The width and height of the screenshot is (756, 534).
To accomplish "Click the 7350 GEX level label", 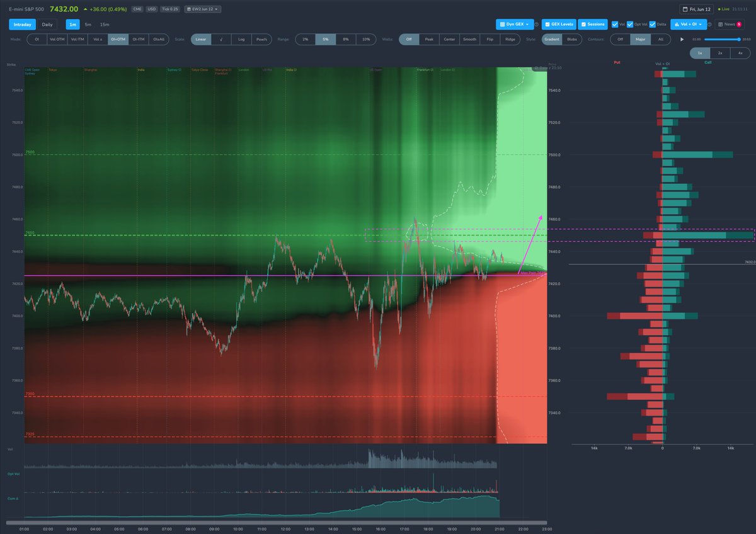I will [30, 394].
